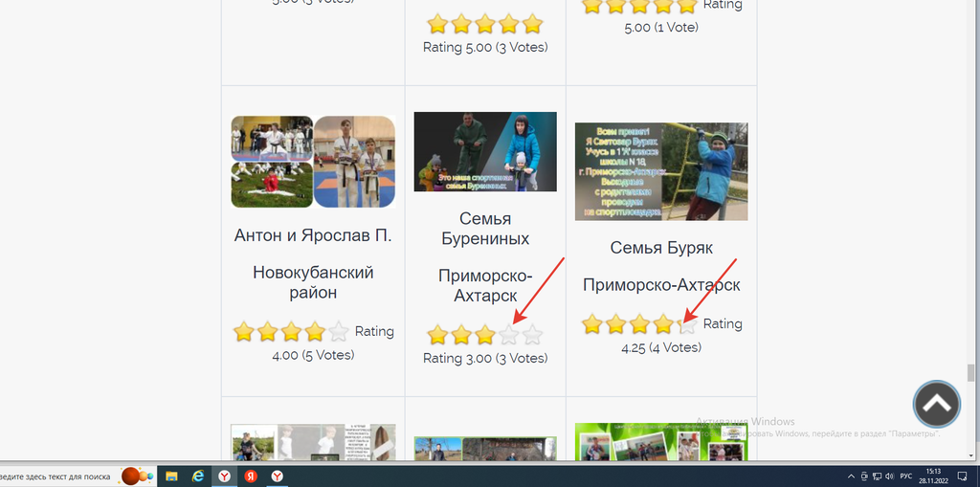The width and height of the screenshot is (980, 487).
Task: Open the clock showing 15:13
Action: click(x=932, y=476)
